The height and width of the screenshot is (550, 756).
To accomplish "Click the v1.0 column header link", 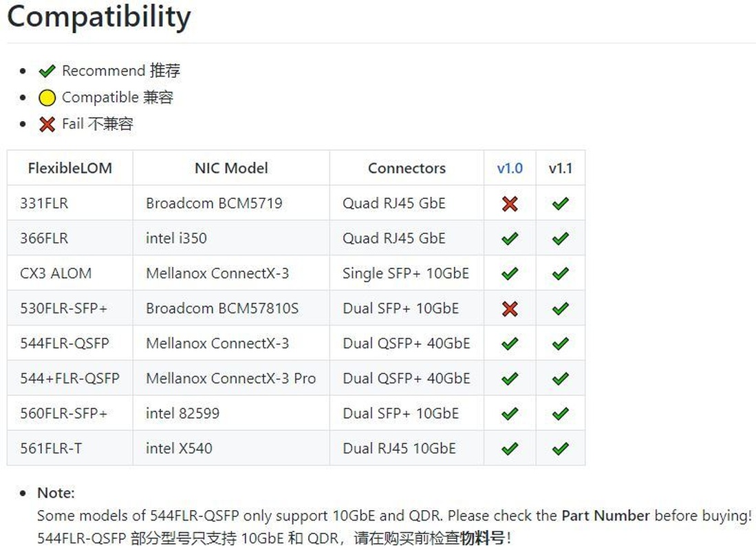I will [x=510, y=168].
